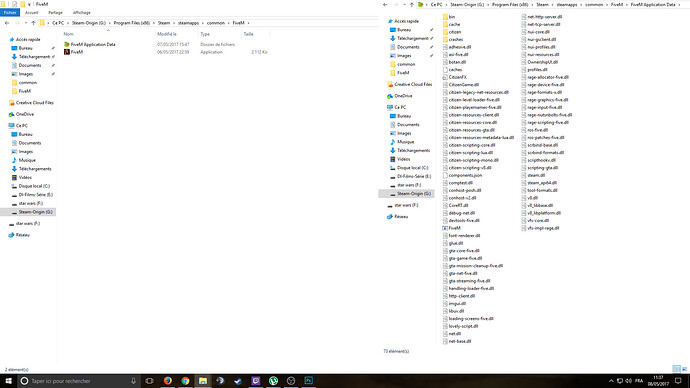This screenshot has width=690, height=388.
Task: Select the FiveM application file
Action: point(77,52)
